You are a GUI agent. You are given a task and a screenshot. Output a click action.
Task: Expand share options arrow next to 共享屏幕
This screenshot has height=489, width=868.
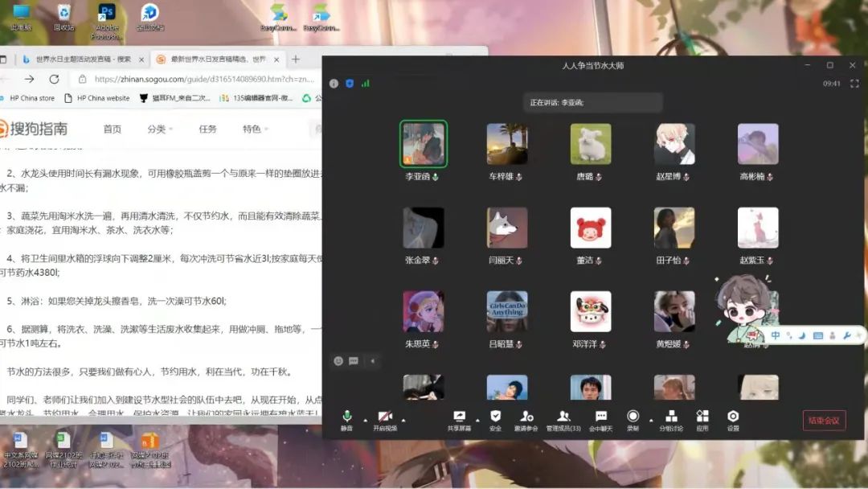[x=477, y=421]
